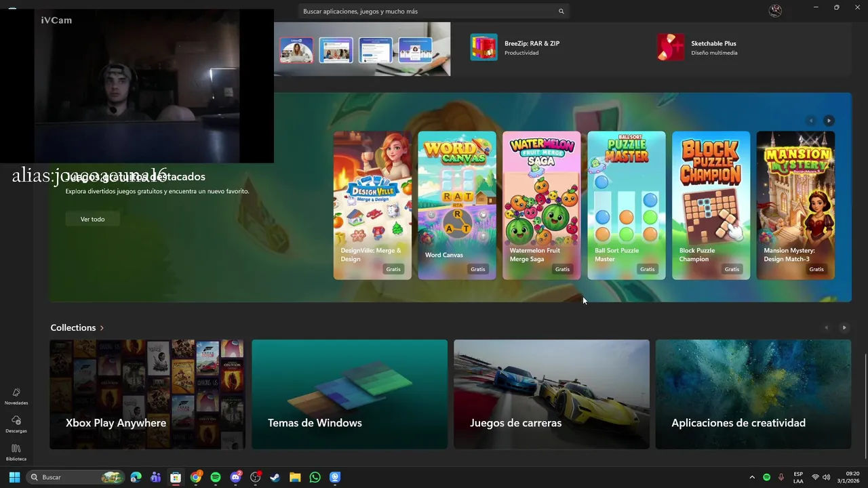Click BreeZip: RAR & ZIP title

pyautogui.click(x=532, y=43)
